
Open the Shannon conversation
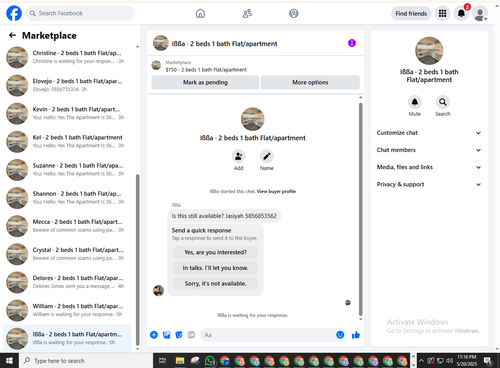(x=68, y=198)
